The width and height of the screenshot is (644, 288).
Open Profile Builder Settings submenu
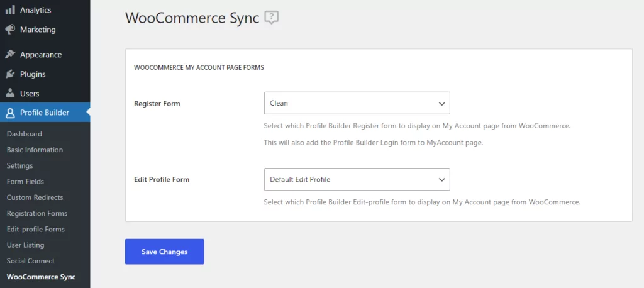click(19, 166)
